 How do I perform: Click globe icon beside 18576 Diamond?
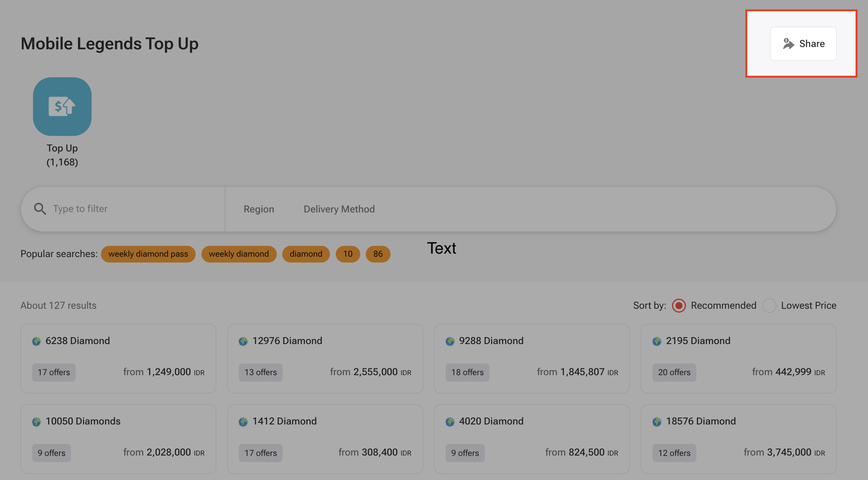pyautogui.click(x=657, y=422)
